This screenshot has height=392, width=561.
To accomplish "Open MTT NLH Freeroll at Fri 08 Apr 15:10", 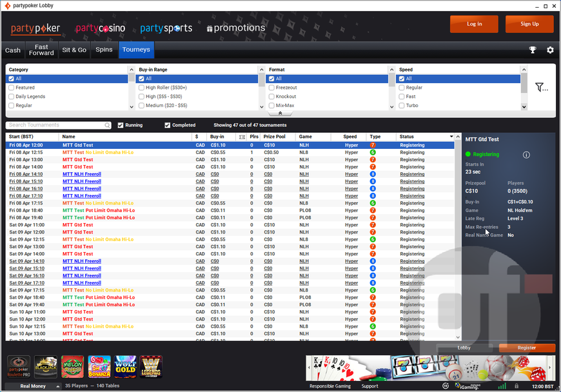I will coord(82,181).
